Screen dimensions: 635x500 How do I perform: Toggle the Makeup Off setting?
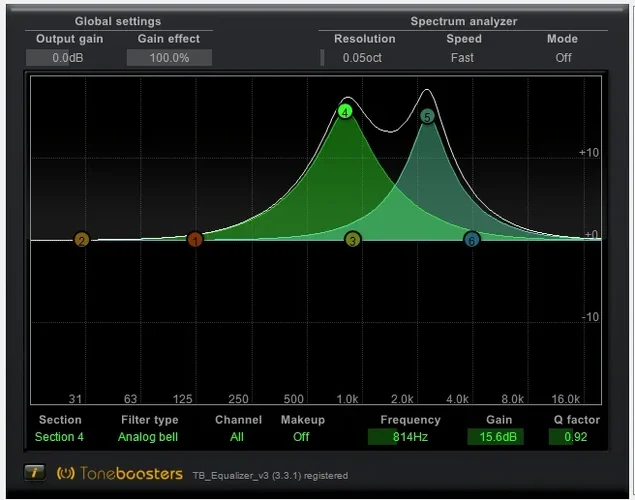pos(301,437)
